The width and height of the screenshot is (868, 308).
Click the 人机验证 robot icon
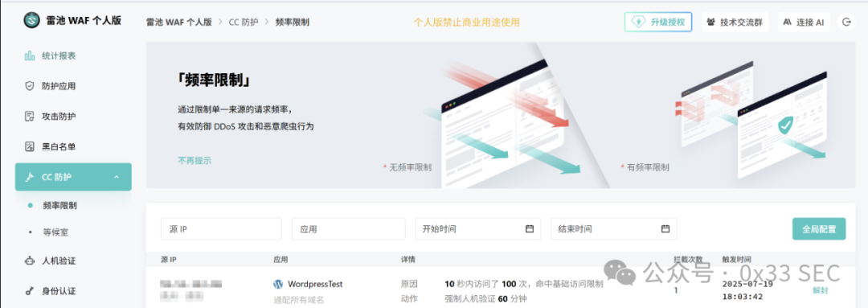pyautogui.click(x=30, y=261)
